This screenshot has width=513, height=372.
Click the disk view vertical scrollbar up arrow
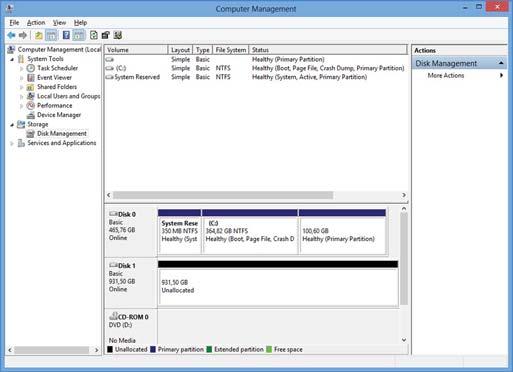(x=404, y=209)
